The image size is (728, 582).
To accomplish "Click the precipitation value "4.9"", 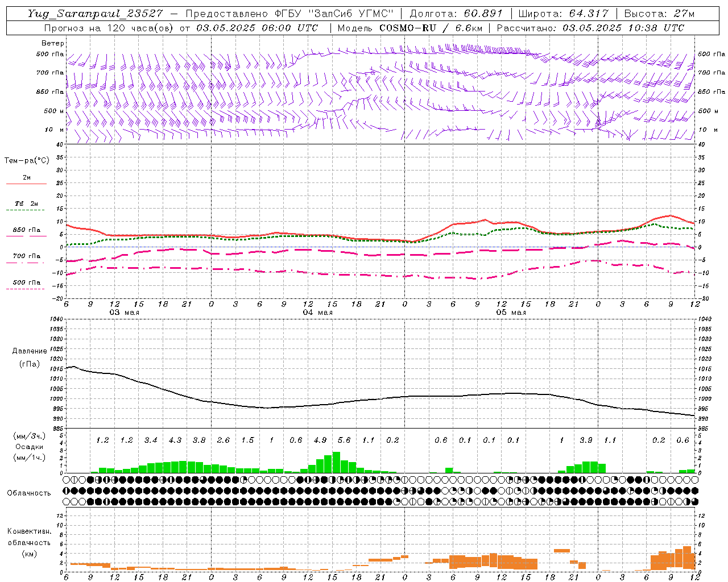I will [320, 440].
